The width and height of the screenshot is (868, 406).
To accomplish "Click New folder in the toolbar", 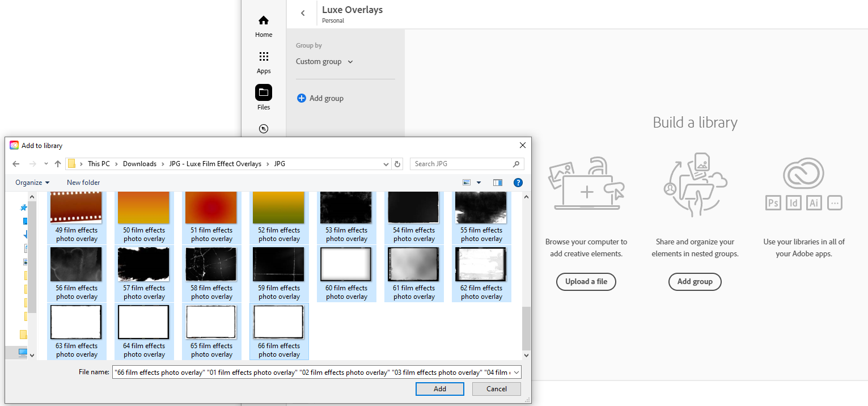I will [x=83, y=183].
